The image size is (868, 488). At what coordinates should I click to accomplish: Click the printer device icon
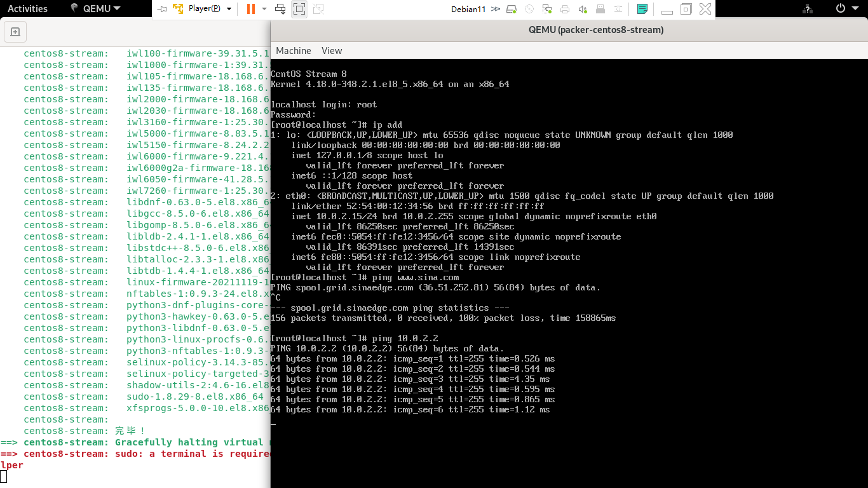point(565,9)
